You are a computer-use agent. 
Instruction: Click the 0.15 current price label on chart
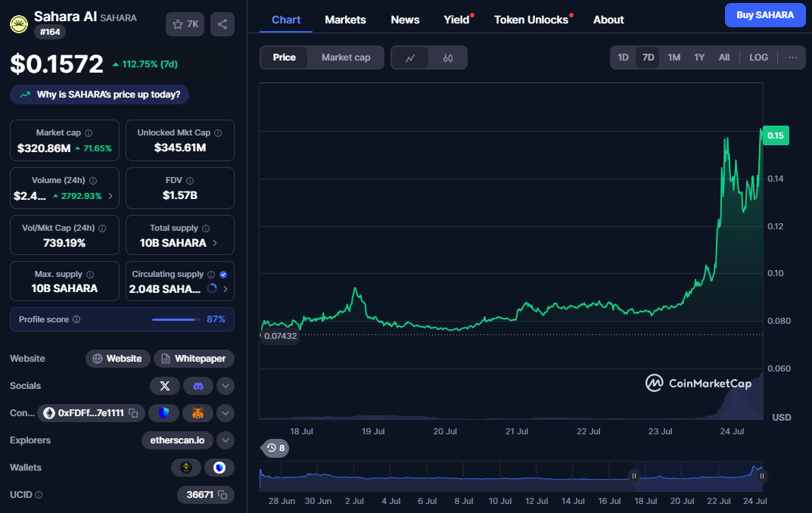click(775, 135)
